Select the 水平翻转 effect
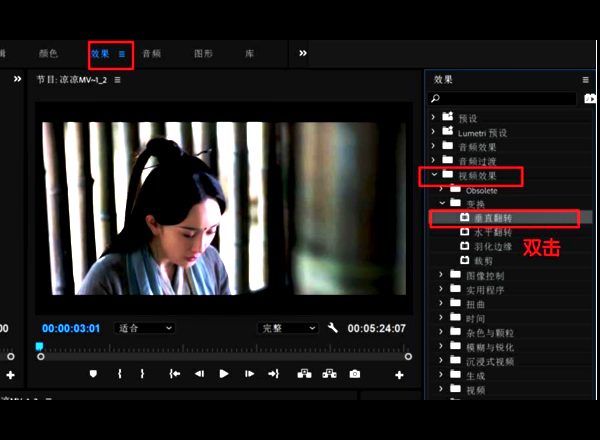 click(490, 231)
